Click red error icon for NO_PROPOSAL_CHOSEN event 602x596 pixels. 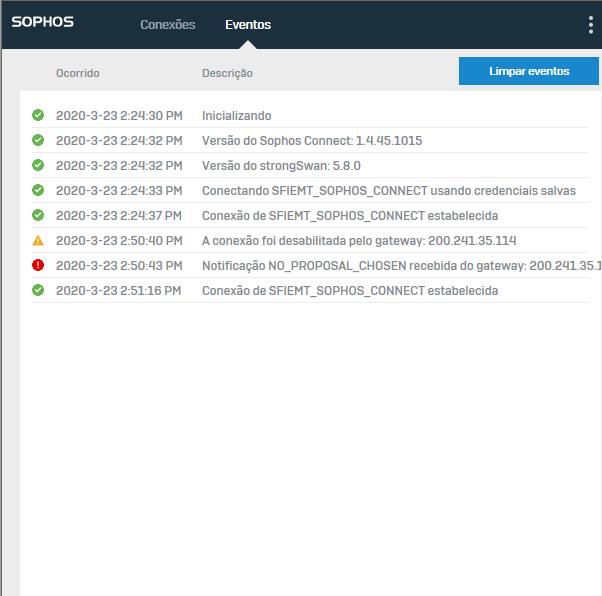pos(38,265)
